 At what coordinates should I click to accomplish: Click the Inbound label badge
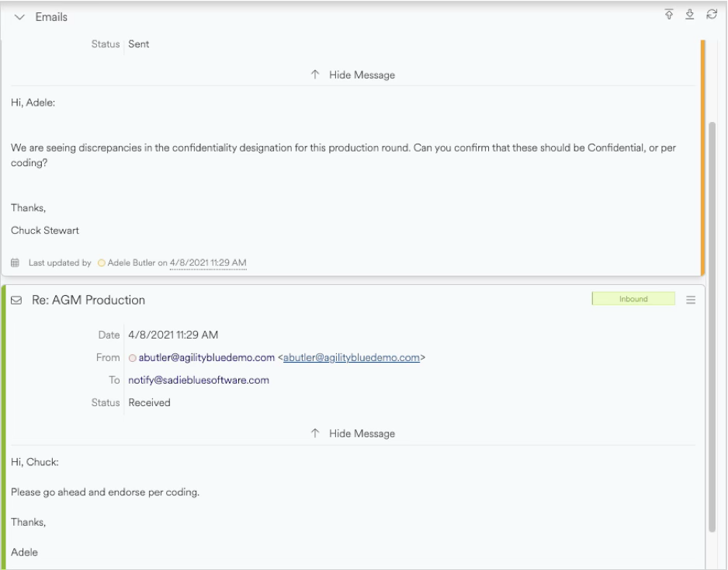tap(633, 299)
